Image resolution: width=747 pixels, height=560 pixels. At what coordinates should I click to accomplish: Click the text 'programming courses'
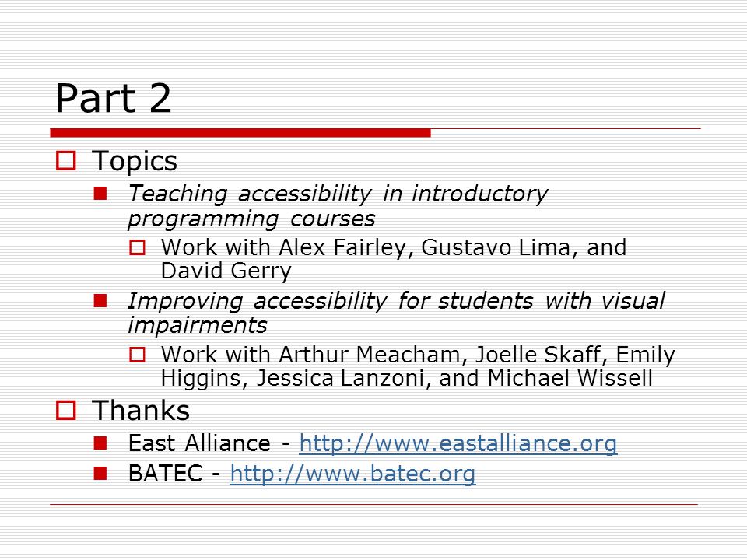pos(251,219)
